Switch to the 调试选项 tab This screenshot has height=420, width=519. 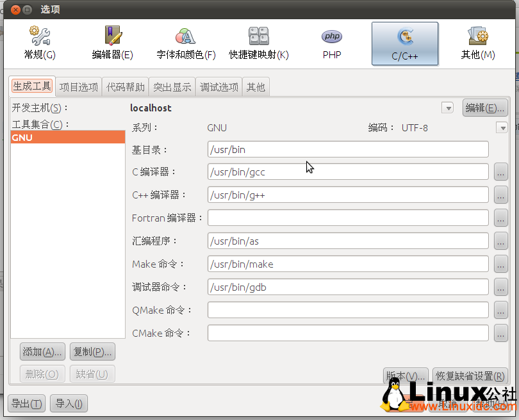pyautogui.click(x=219, y=87)
